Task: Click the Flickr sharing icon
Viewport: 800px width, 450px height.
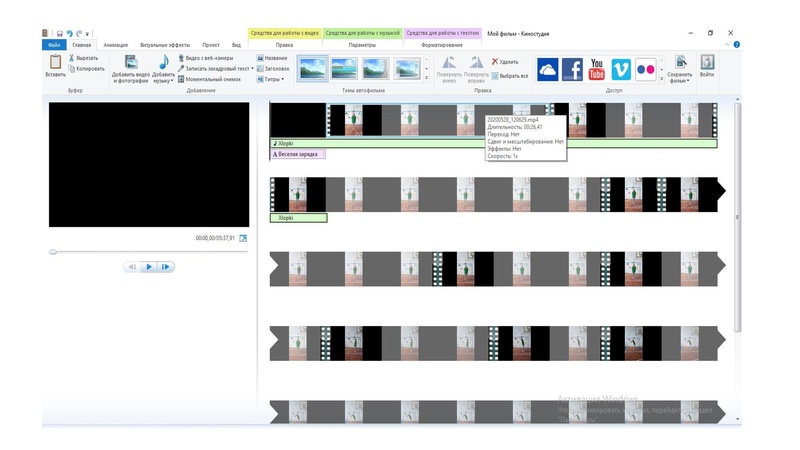Action: [x=646, y=69]
